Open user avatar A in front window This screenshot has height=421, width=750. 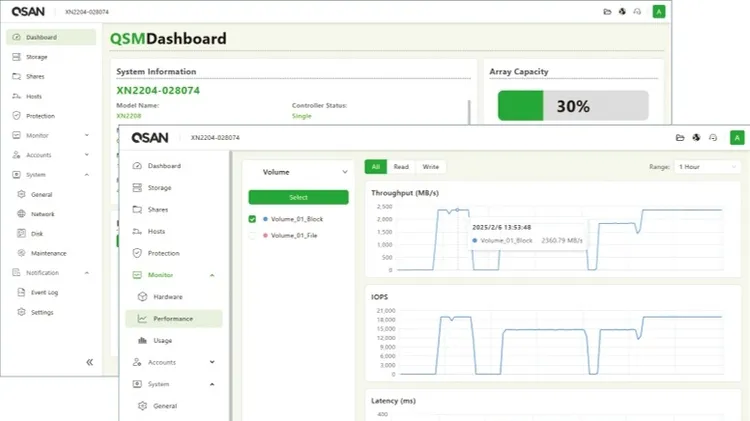coord(737,138)
